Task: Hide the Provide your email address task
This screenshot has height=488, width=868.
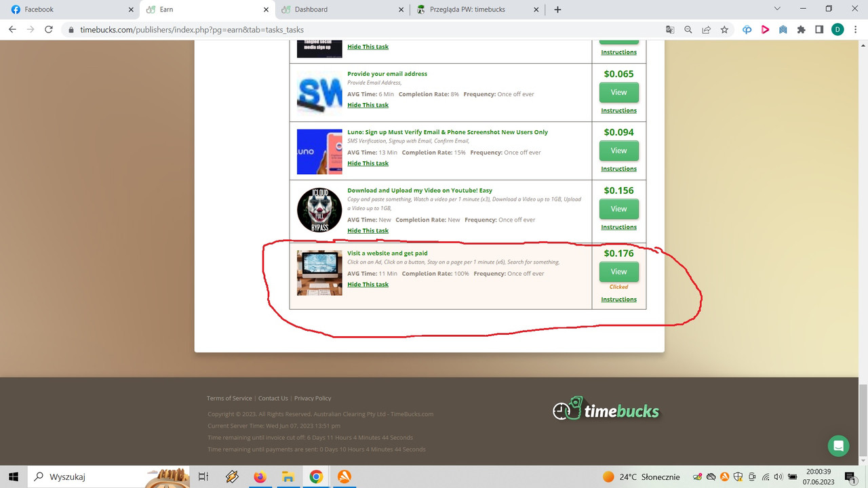Action: tap(368, 105)
